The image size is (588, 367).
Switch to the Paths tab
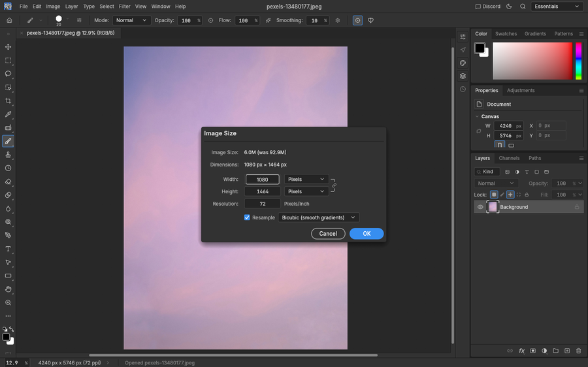point(534,158)
